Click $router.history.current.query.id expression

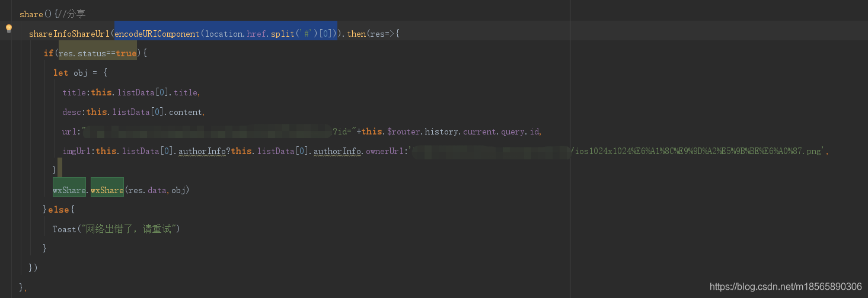coord(464,132)
